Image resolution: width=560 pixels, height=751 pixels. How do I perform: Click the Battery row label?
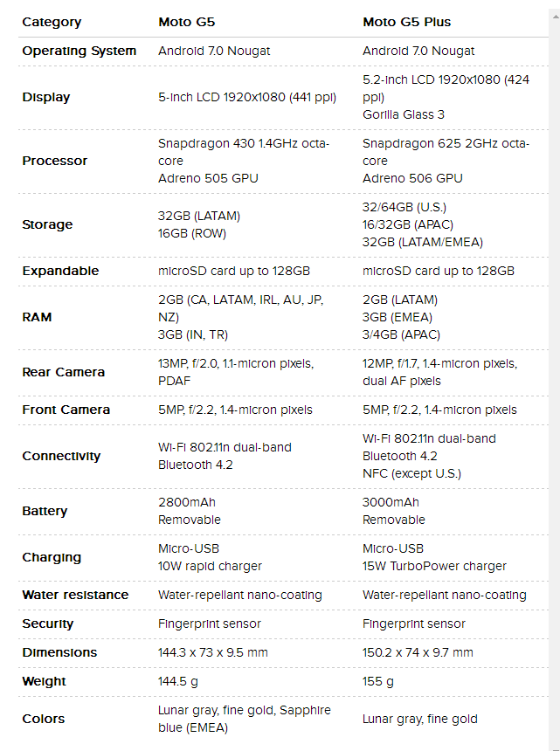click(45, 511)
